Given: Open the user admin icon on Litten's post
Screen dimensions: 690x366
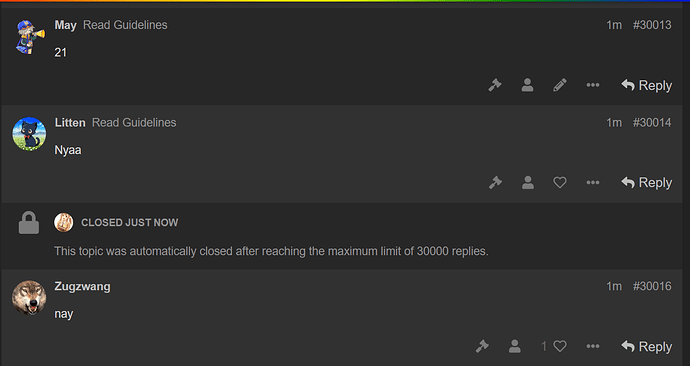Looking at the screenshot, I should coord(528,183).
